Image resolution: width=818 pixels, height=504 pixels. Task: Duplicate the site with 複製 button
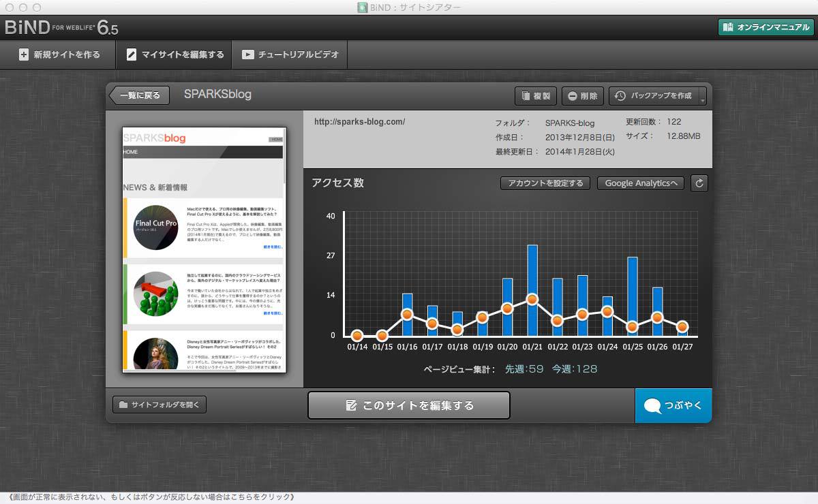click(x=536, y=96)
